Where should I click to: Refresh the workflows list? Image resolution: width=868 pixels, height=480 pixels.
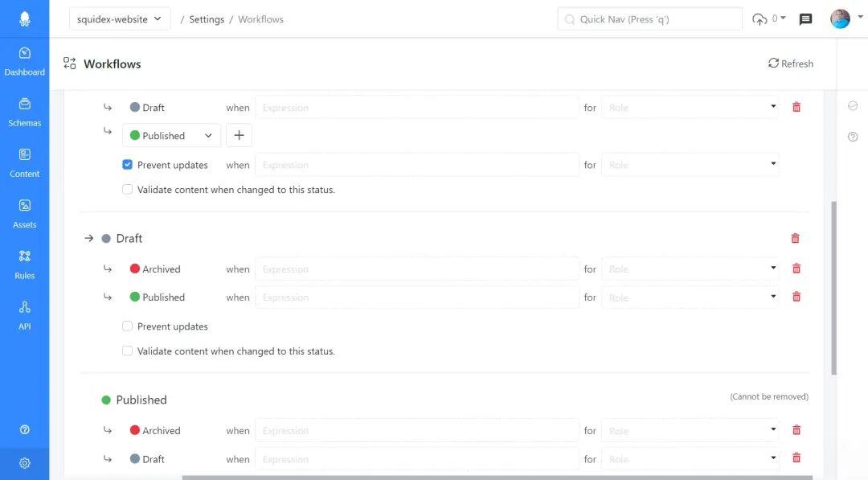tap(791, 64)
